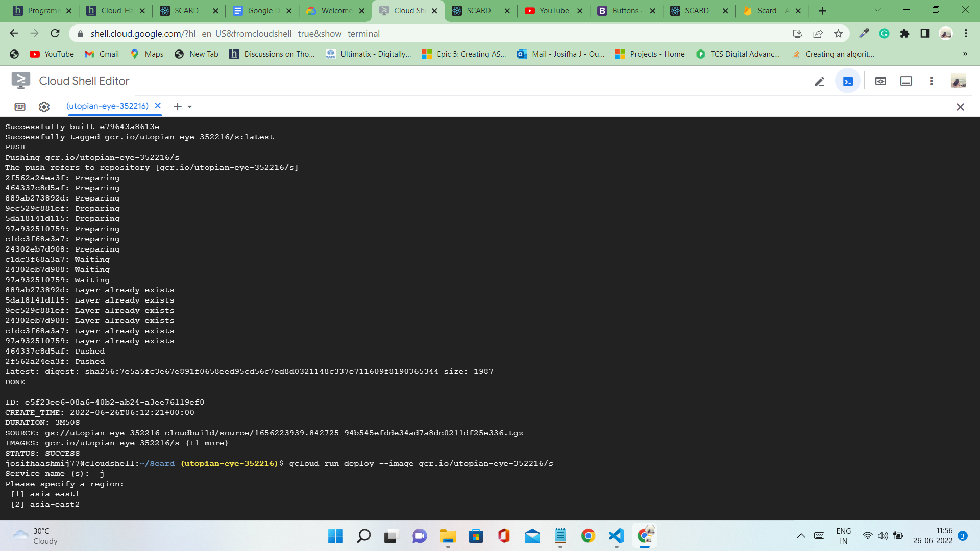
Task: Open the Projects - Home bookmark
Action: tap(650, 54)
